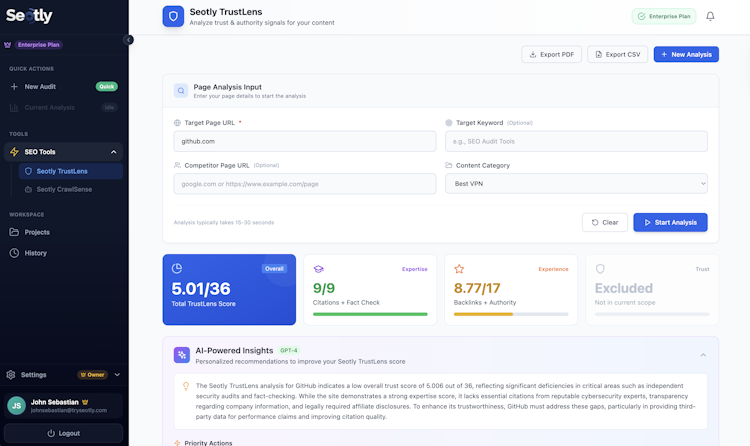Export report as PDF
The width and height of the screenshot is (750, 446).
(551, 55)
